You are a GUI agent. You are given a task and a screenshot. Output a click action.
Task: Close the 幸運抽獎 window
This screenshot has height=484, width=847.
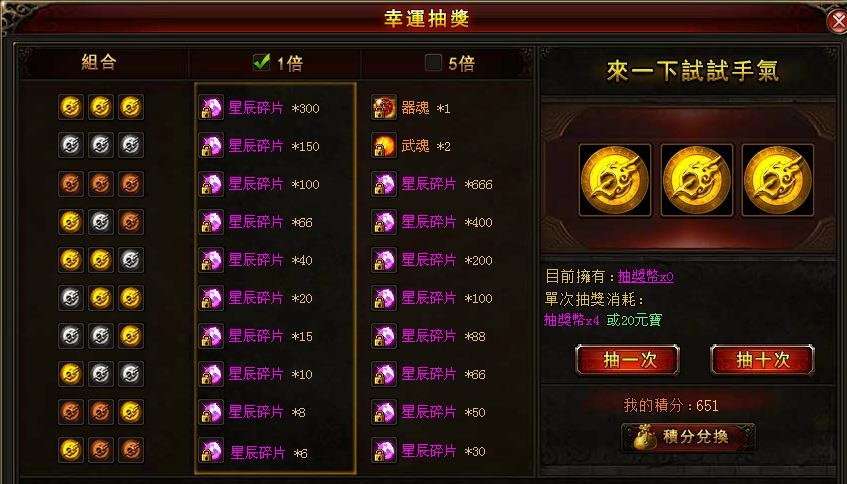tap(837, 22)
